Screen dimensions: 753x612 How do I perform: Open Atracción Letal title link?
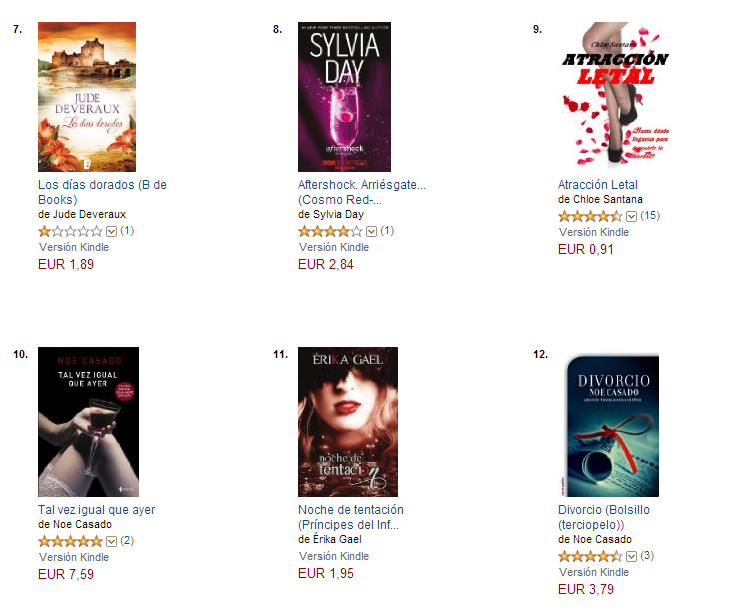[598, 185]
